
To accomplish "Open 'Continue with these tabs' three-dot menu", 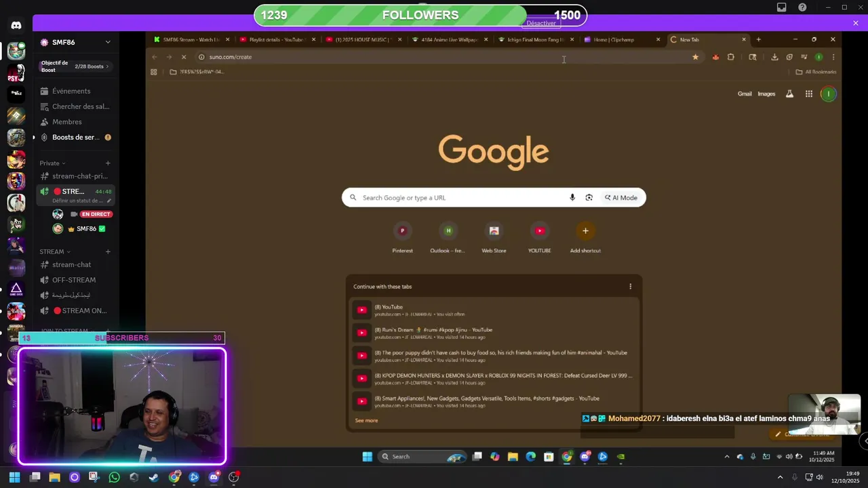I will coord(630,287).
